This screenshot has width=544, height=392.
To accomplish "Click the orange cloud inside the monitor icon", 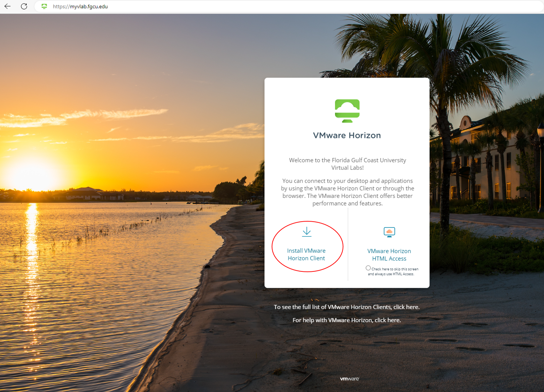I will tap(389, 231).
